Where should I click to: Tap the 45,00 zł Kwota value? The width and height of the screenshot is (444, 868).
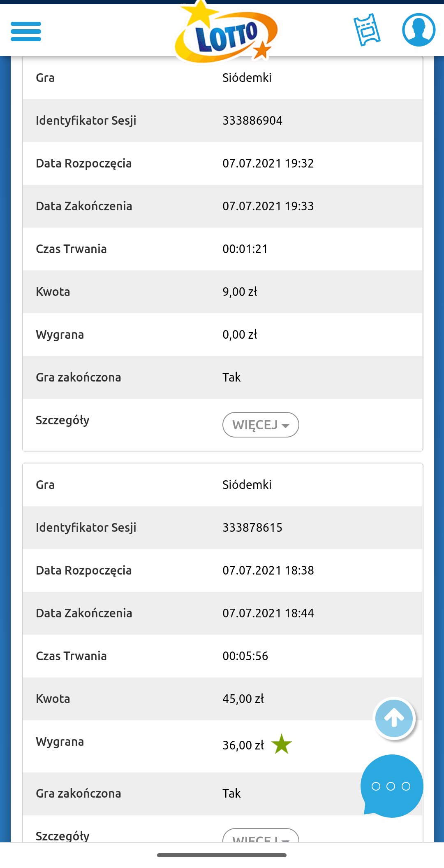[x=243, y=699]
